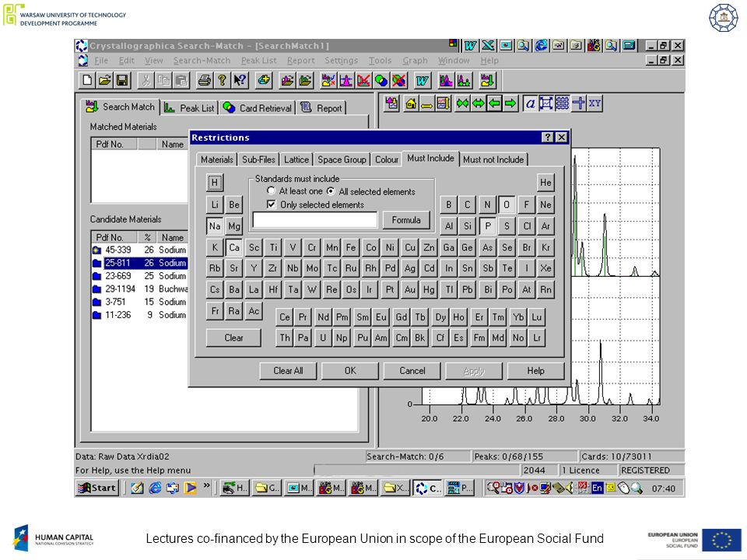Toggle the U element button
747x560 pixels.
point(322,338)
